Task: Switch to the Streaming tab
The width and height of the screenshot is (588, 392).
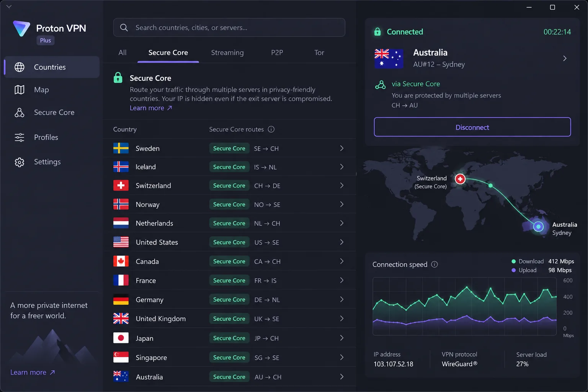Action: (x=227, y=52)
